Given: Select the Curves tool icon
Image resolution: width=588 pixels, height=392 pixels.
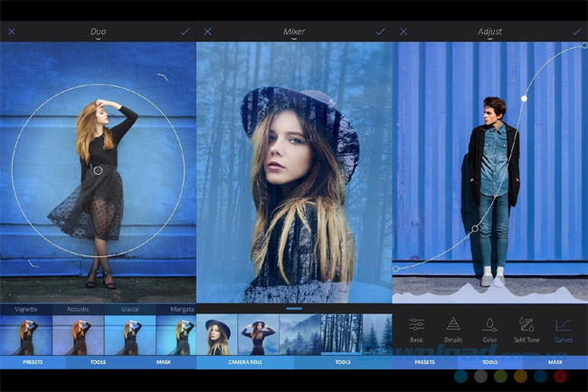Looking at the screenshot, I should click(x=564, y=330).
